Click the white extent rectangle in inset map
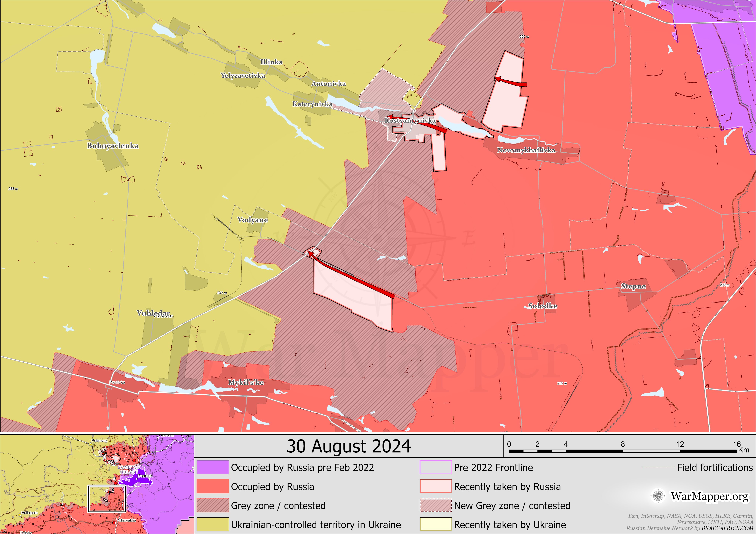The width and height of the screenshot is (756, 534). [x=107, y=499]
